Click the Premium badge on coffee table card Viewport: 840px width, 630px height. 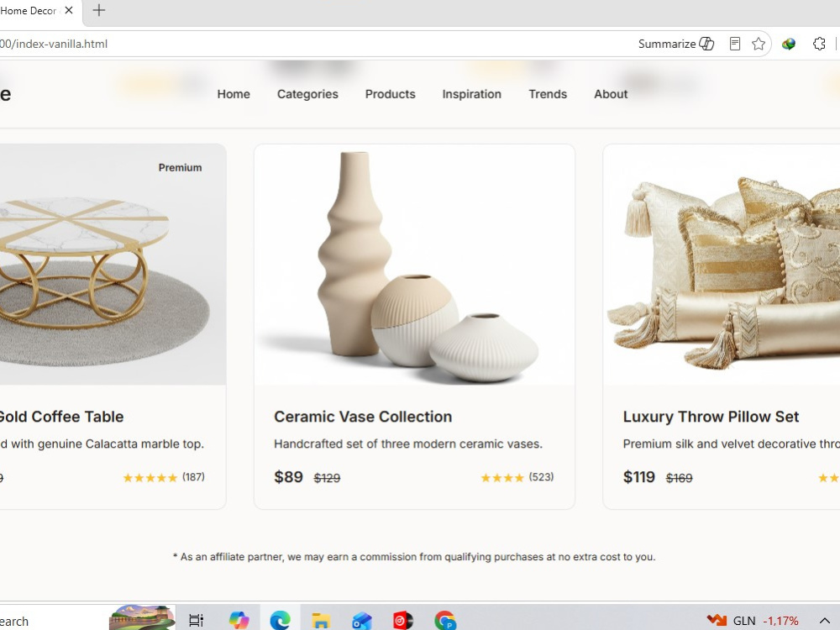coord(180,168)
